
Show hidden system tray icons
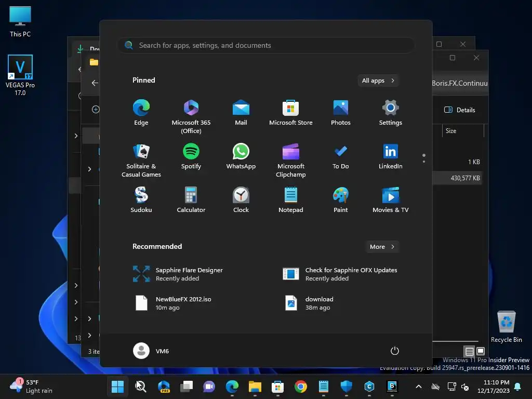(x=419, y=387)
